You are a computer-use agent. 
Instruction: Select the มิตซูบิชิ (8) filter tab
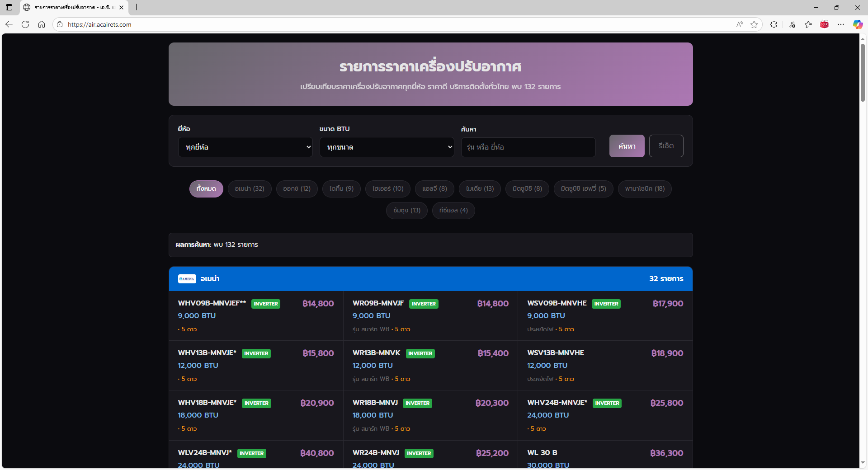[527, 189]
